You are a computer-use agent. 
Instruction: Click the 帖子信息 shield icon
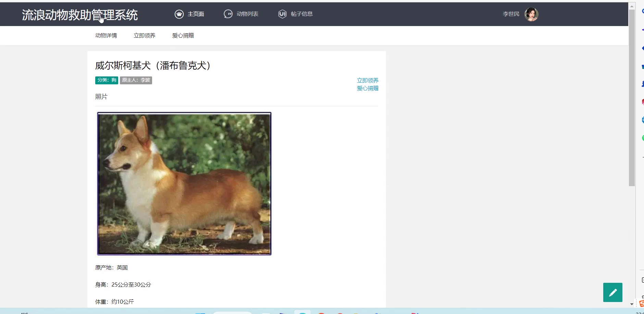pos(282,14)
